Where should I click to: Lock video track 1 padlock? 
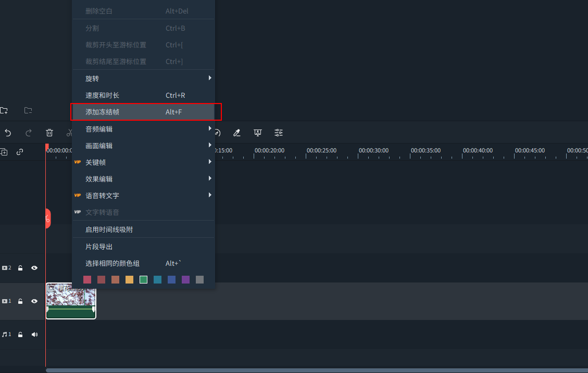pos(20,301)
